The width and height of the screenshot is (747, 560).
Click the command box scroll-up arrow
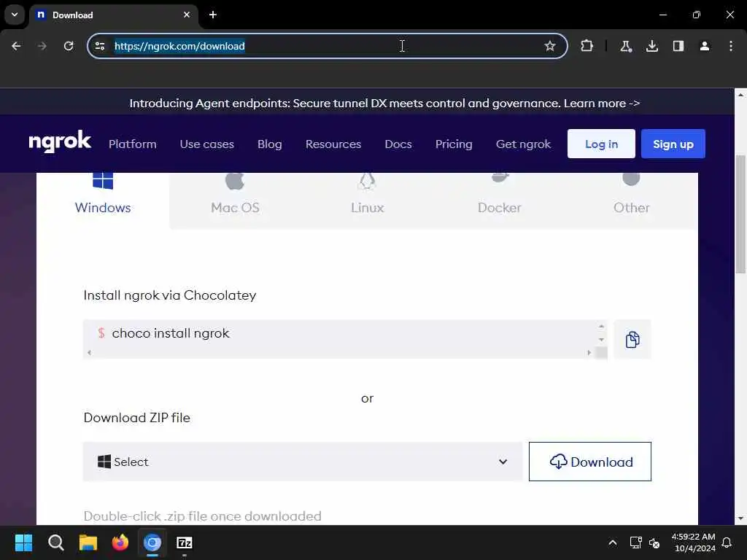(601, 327)
